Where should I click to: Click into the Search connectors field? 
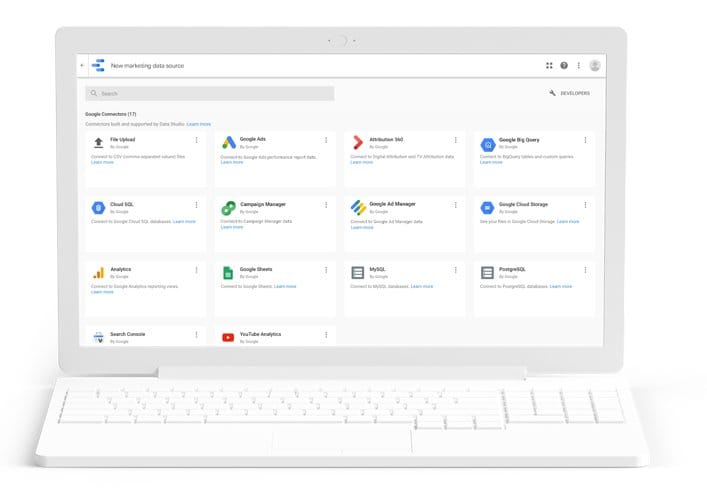point(210,93)
